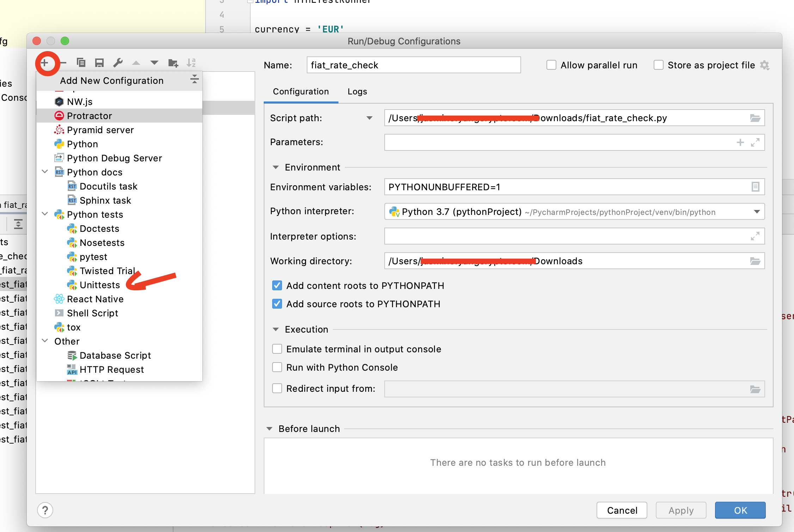This screenshot has height=532, width=794.
Task: Open the help question mark icon
Action: 45,510
